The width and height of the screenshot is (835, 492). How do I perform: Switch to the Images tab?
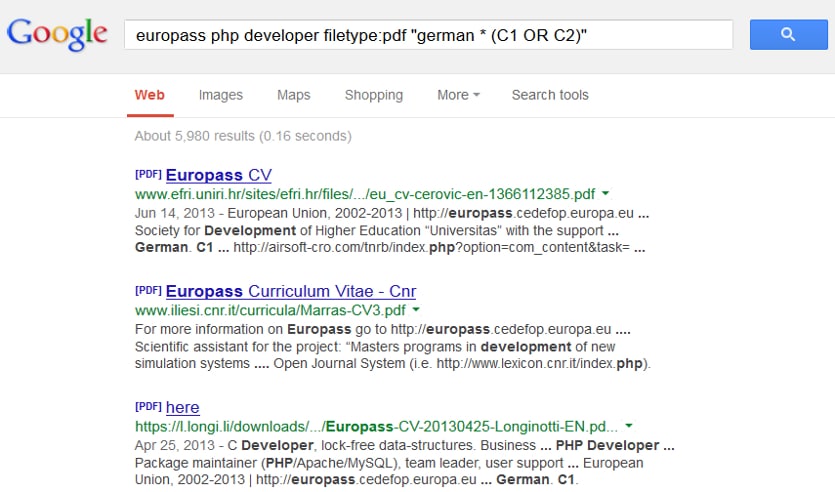pyautogui.click(x=220, y=95)
